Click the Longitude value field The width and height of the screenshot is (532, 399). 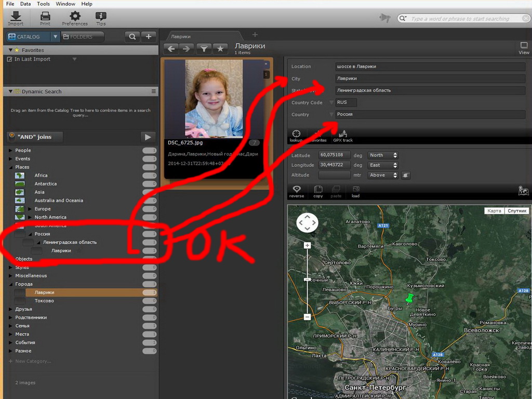pos(334,165)
